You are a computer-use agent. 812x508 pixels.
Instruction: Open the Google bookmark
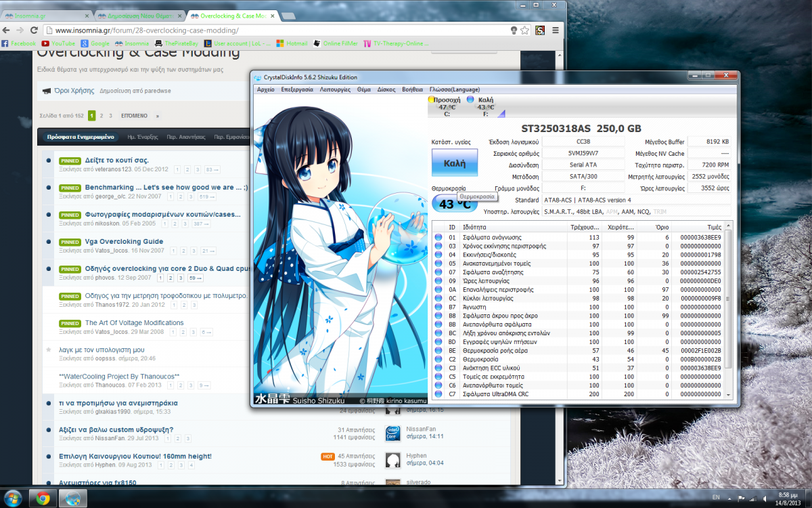[95, 43]
